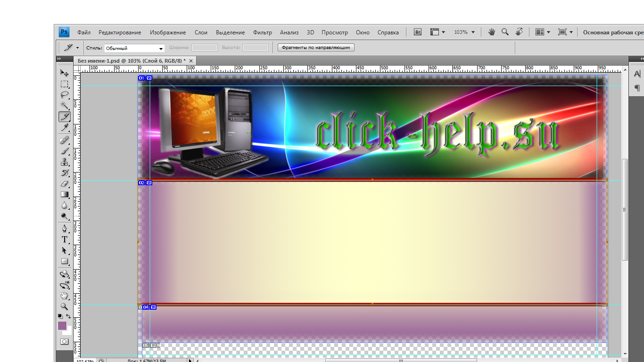Image resolution: width=644 pixels, height=362 pixels.
Task: Select the Move tool
Action: (64, 73)
